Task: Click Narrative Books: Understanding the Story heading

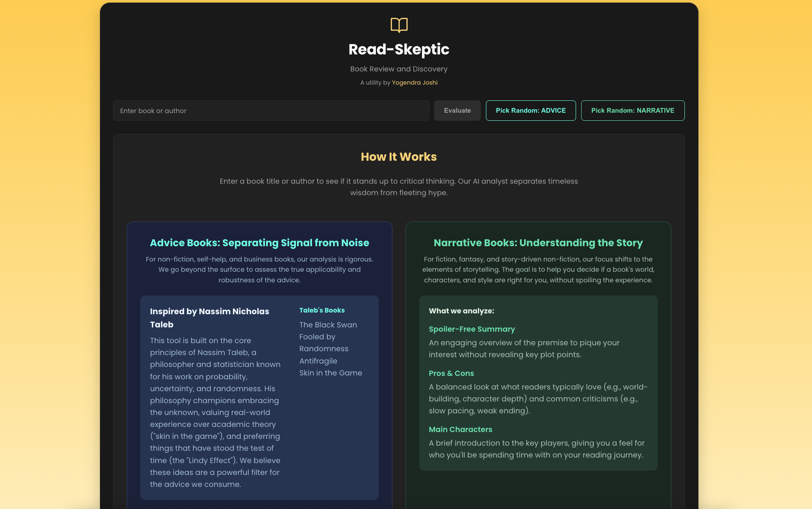Action: 538,243
